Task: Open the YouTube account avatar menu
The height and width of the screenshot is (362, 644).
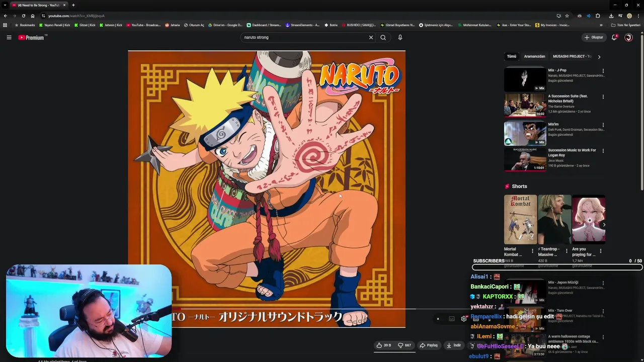Action: (628, 37)
